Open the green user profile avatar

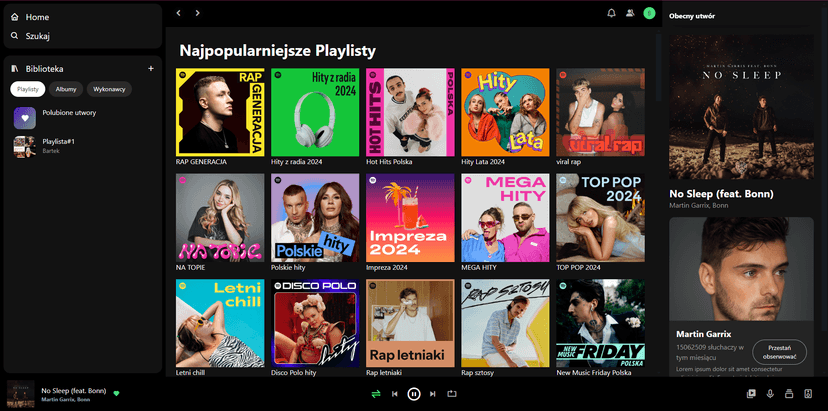[x=649, y=13]
